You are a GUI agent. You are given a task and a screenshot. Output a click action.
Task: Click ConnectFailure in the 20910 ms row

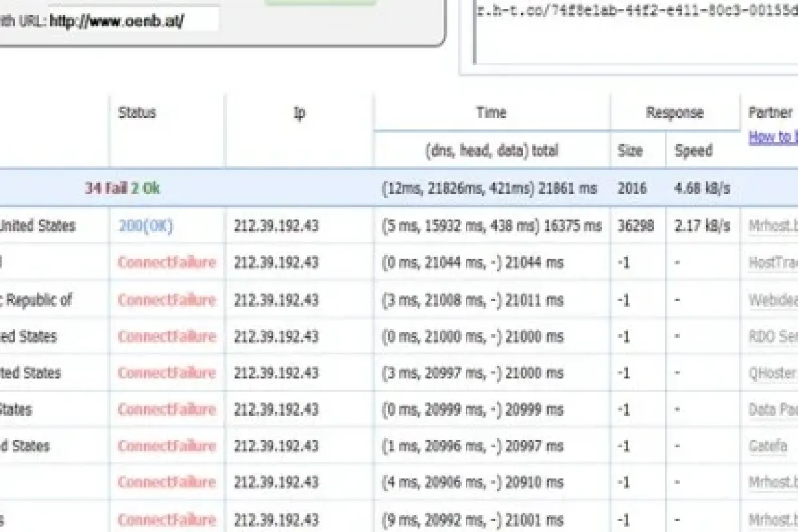coord(167,482)
